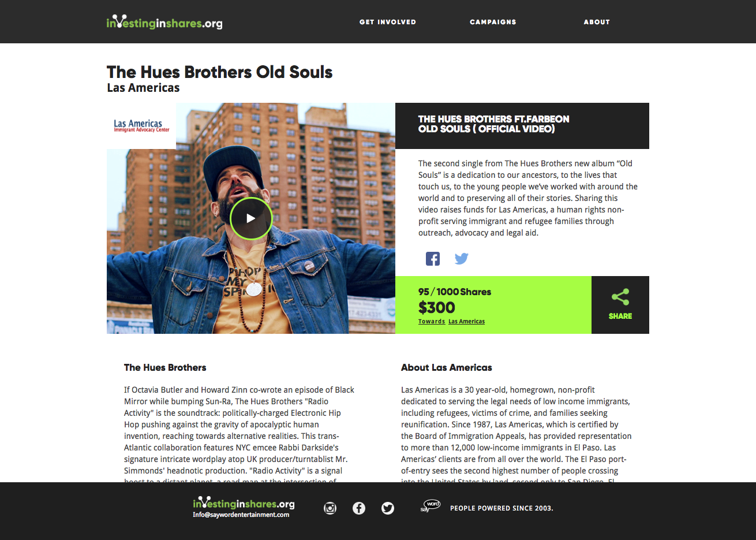Open Facebook icon in footer
The height and width of the screenshot is (540, 756).
click(x=359, y=508)
